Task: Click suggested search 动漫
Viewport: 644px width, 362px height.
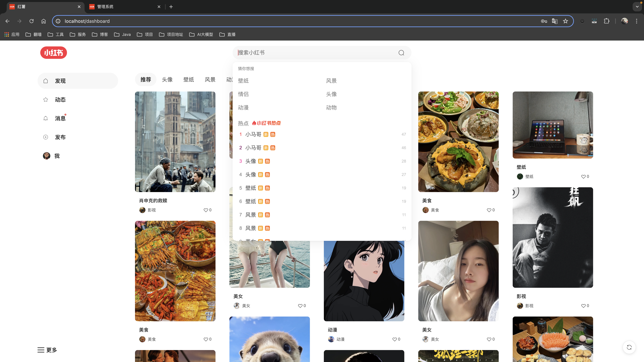Action: [x=243, y=108]
